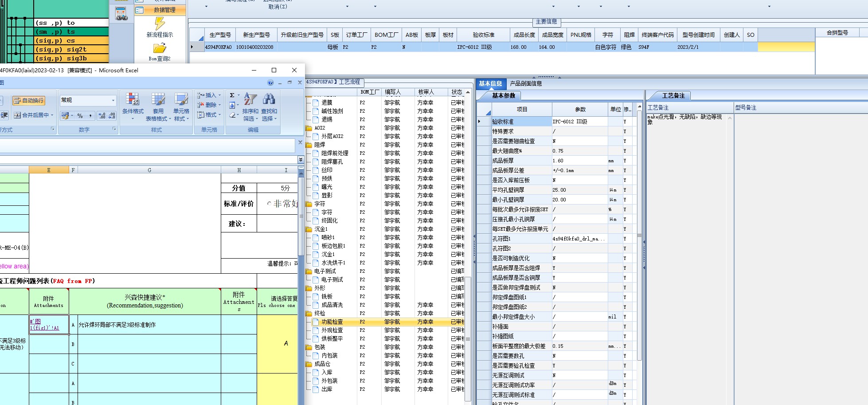Screen dimensions: 868x405
Task: Click the decrease decimal icon
Action: [112, 116]
